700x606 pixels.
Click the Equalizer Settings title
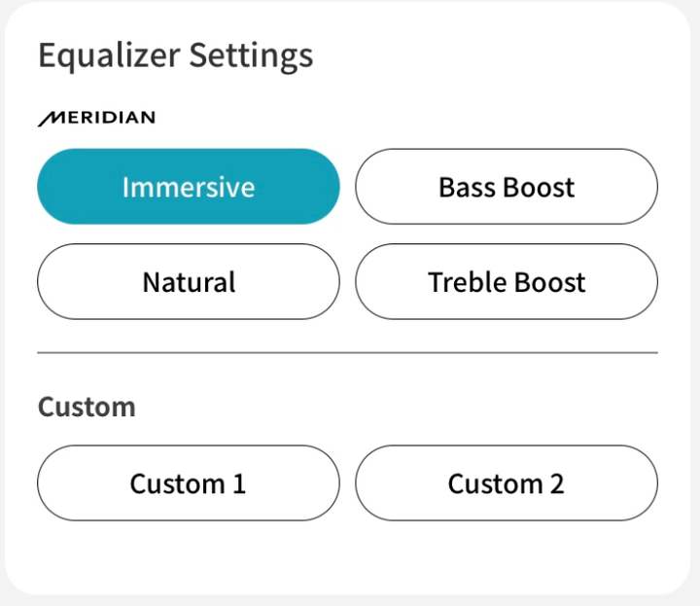coord(175,55)
